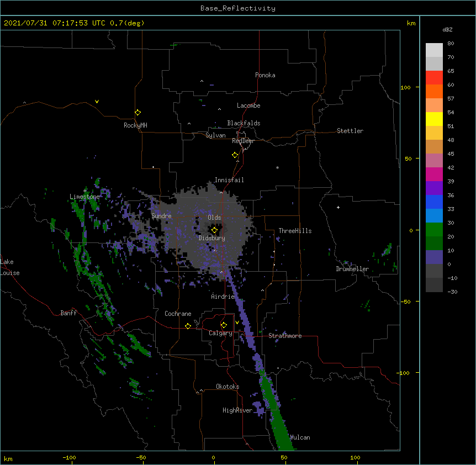Screen dimensions: 476x465
Task: Click the Cochrane town label
Action: coord(178,314)
